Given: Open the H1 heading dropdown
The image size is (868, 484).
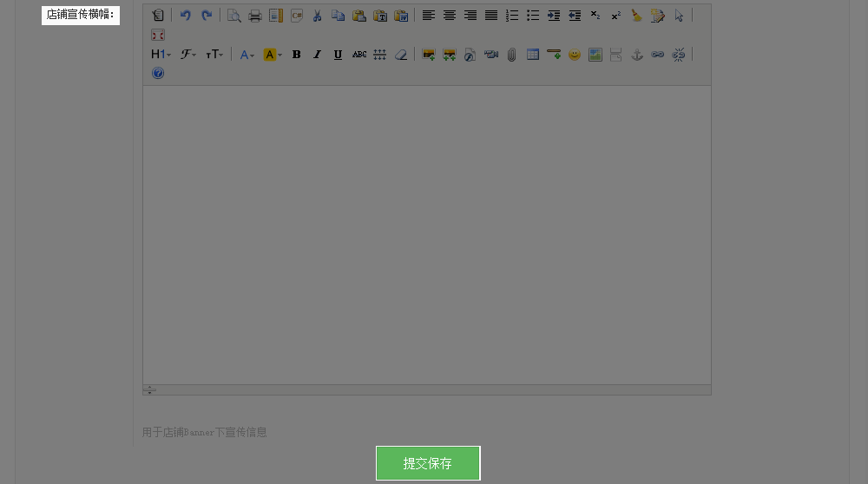Looking at the screenshot, I should click(161, 55).
